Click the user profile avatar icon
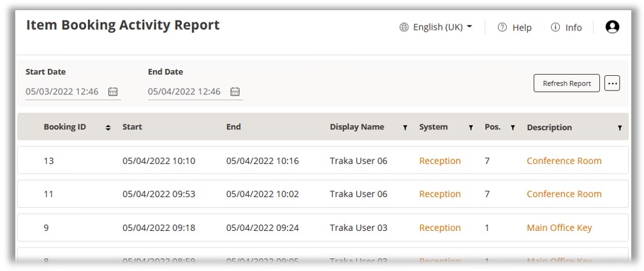Image resolution: width=644 pixels, height=271 pixels. point(612,27)
